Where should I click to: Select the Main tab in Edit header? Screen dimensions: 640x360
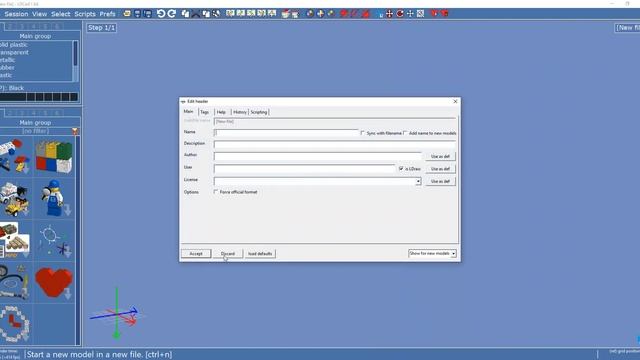click(x=189, y=111)
